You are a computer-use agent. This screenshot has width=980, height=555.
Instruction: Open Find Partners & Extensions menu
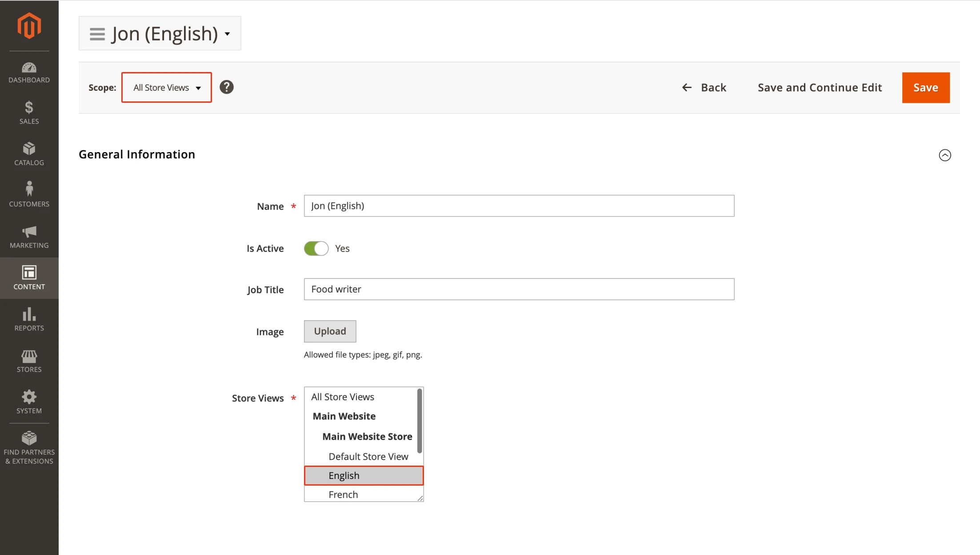coord(29,448)
